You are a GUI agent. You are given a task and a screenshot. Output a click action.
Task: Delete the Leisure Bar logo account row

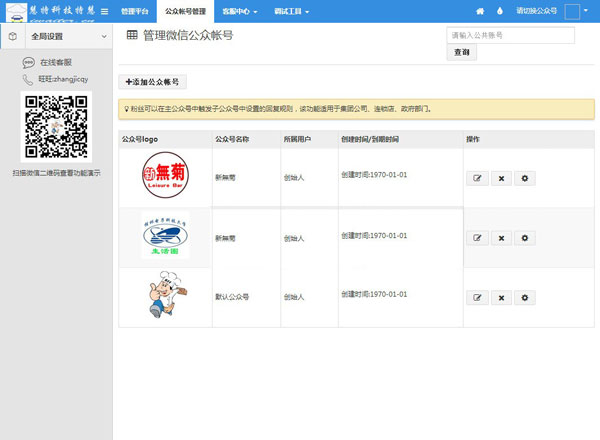click(501, 178)
